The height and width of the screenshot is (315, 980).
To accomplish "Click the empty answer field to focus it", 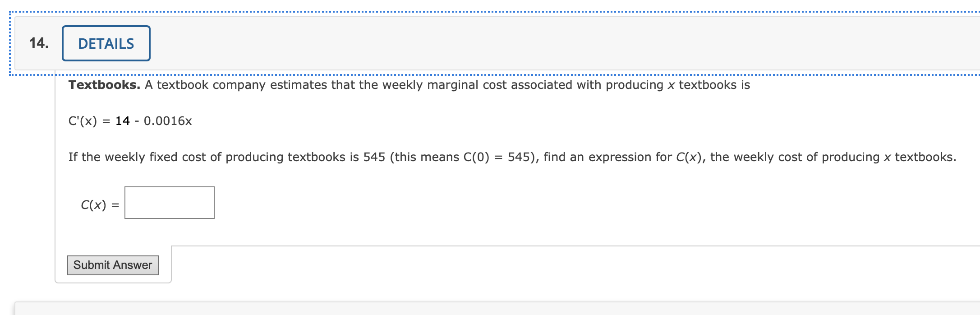I will pyautogui.click(x=169, y=203).
